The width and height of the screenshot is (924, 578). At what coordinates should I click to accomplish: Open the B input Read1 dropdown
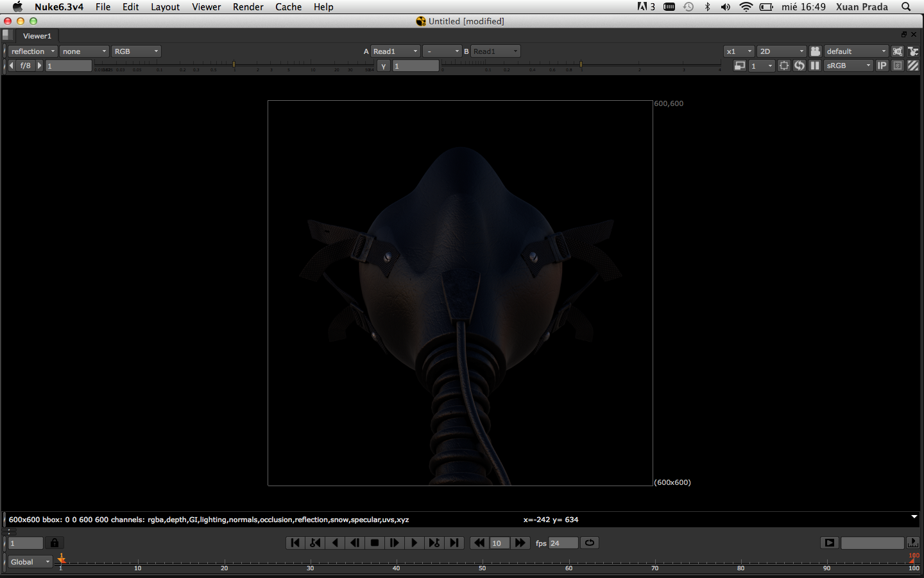[x=495, y=51]
